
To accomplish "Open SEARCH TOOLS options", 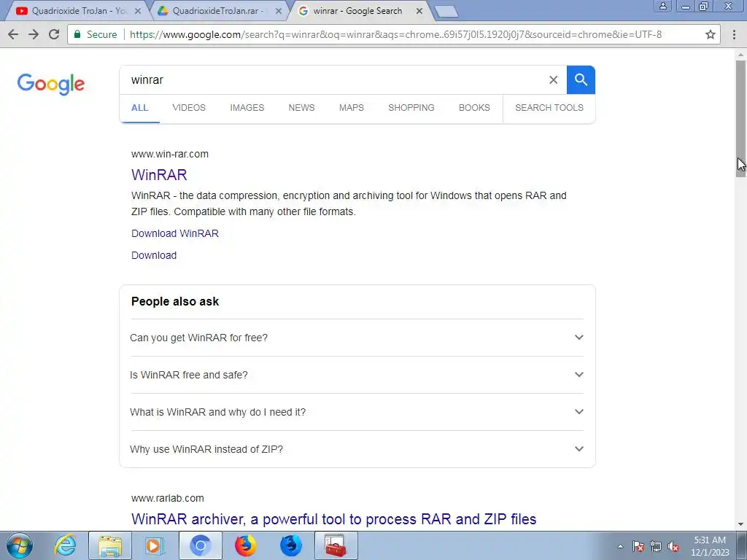I will [x=549, y=108].
